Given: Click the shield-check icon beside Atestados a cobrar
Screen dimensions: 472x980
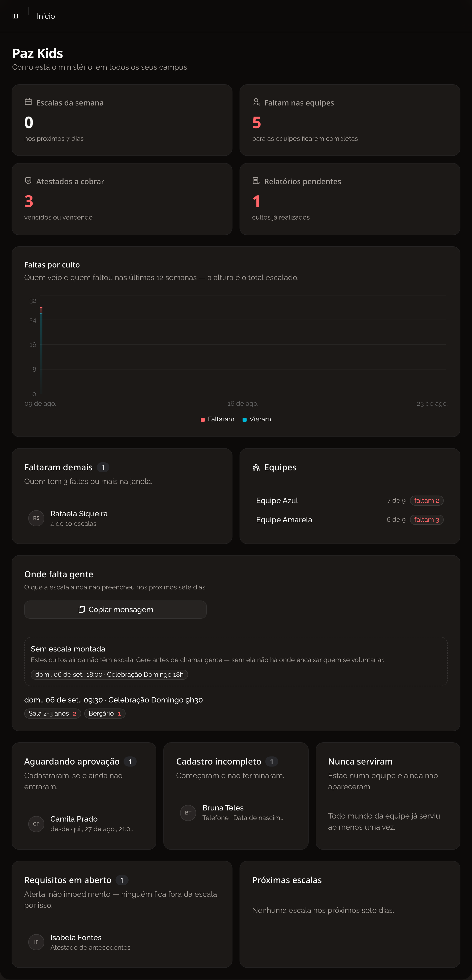Looking at the screenshot, I should (28, 181).
